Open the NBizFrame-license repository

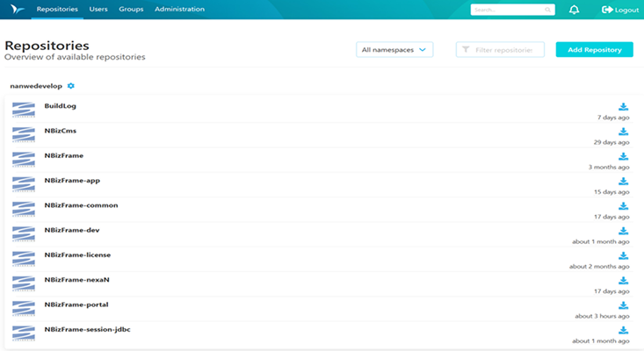point(77,254)
